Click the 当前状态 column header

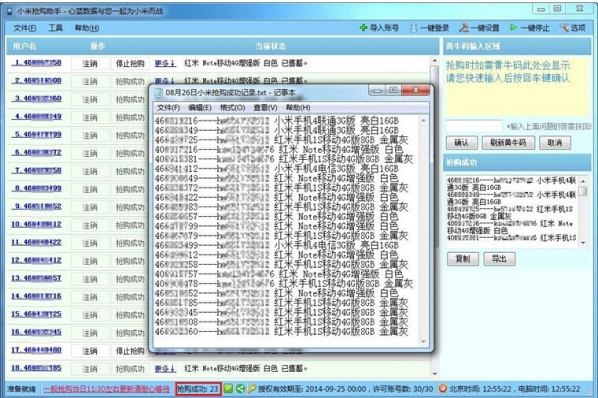pyautogui.click(x=270, y=46)
